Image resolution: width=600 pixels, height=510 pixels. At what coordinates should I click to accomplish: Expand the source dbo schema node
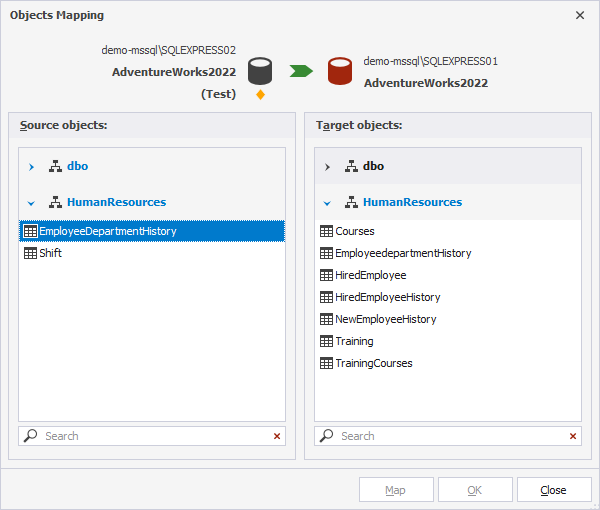tap(31, 166)
